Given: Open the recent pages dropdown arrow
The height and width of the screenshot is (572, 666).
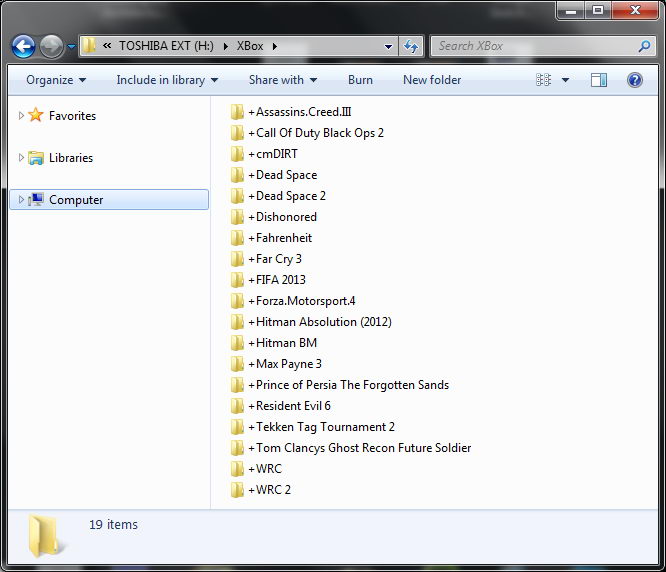Looking at the screenshot, I should [x=71, y=46].
